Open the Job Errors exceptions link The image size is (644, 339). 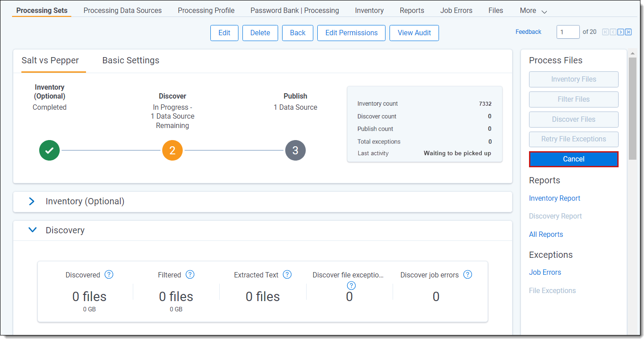coord(545,272)
